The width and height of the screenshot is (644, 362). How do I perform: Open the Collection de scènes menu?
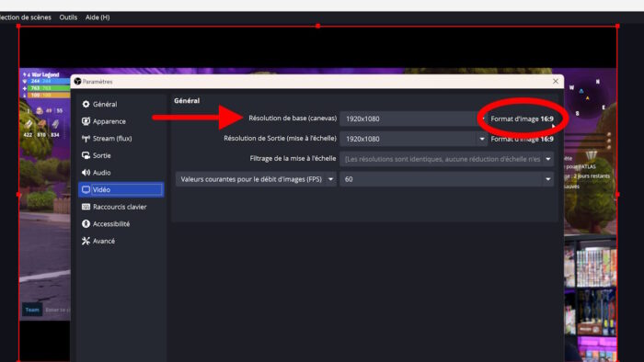click(x=25, y=17)
